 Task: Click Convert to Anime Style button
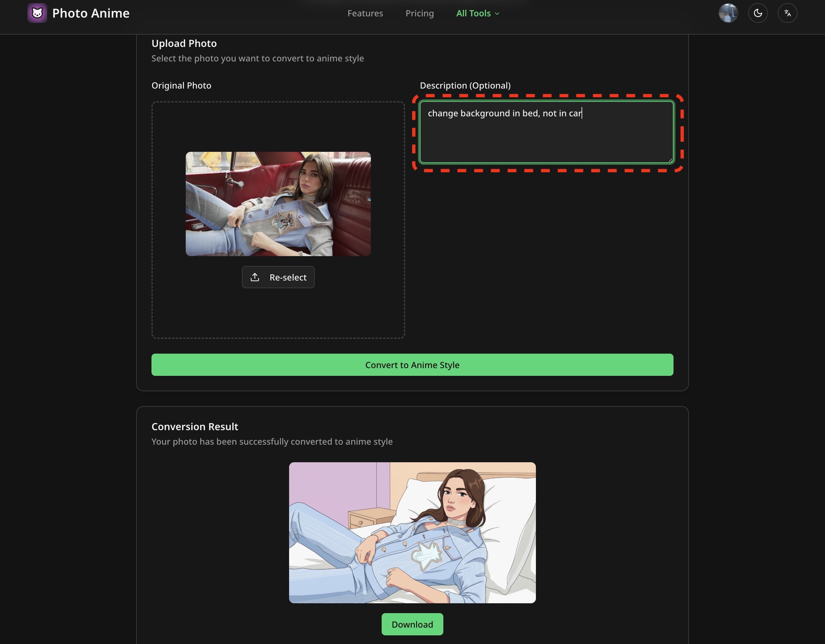412,365
